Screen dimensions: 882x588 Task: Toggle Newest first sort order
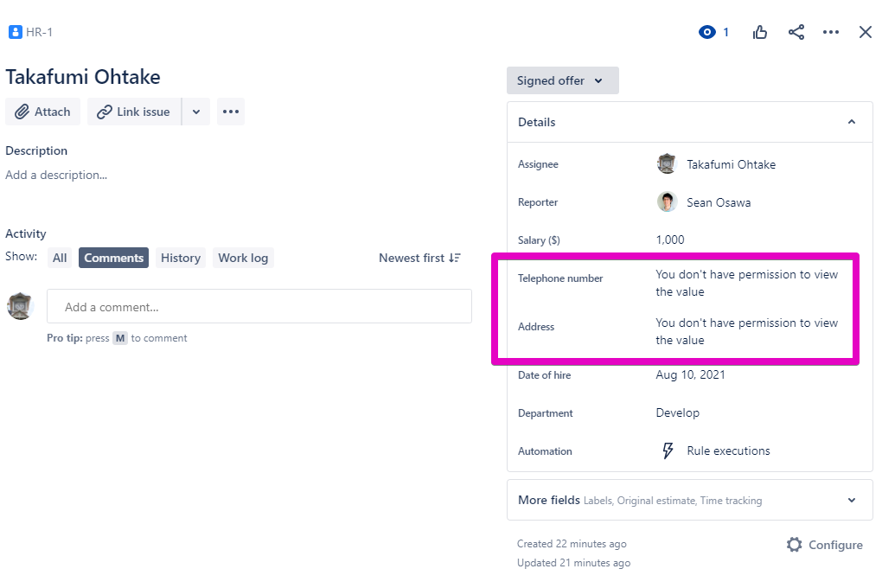coord(419,258)
